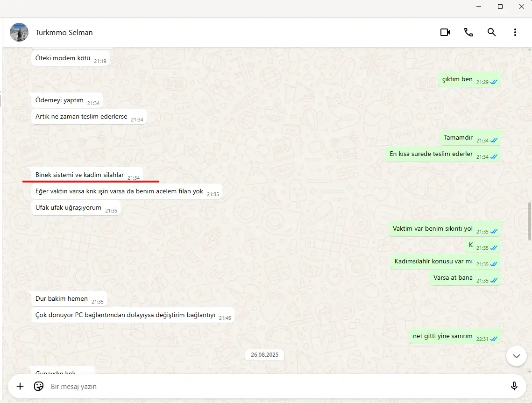
Task: Start a voice call via phone icon
Action: (468, 32)
